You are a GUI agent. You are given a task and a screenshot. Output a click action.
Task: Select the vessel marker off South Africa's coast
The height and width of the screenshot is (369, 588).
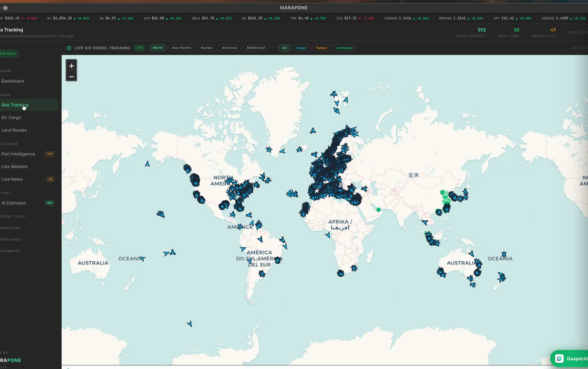[341, 273]
